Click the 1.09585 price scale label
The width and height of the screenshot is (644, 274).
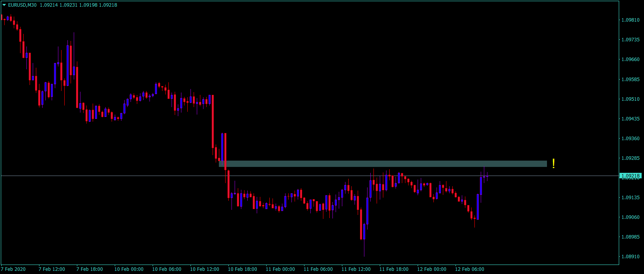pos(631,80)
